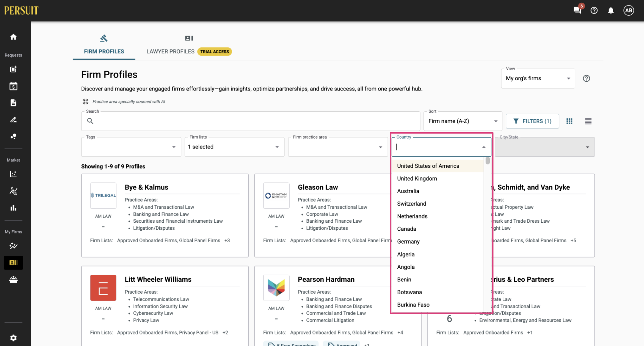
Task: Open the AB user avatar menu
Action: 628,10
